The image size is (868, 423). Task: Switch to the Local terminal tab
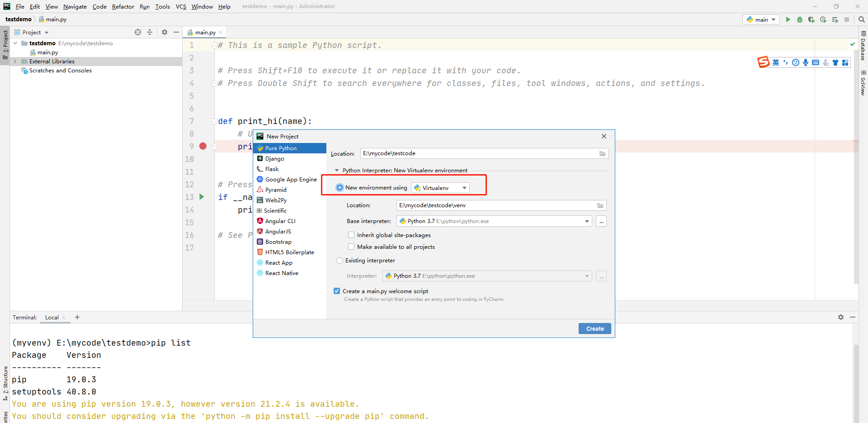[52, 318]
